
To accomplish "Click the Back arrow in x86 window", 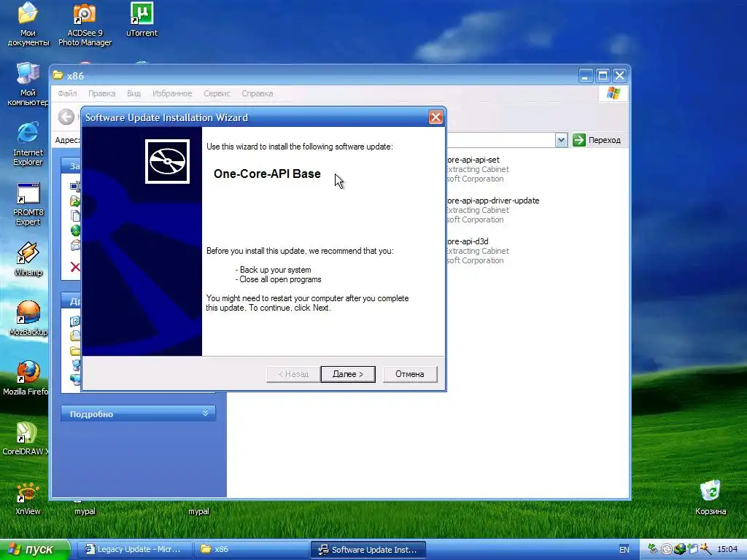I will tap(66, 117).
